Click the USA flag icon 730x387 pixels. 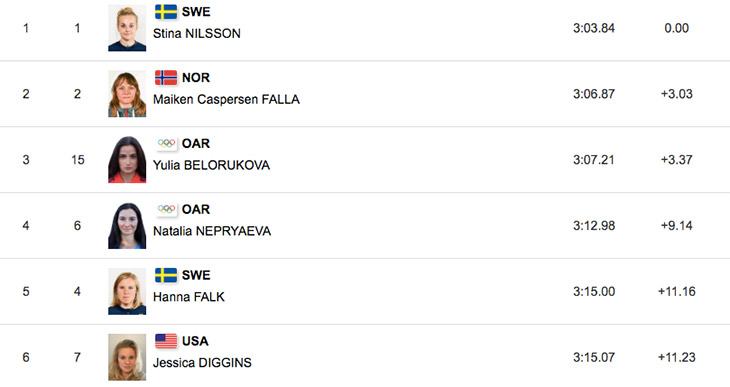coord(166,341)
